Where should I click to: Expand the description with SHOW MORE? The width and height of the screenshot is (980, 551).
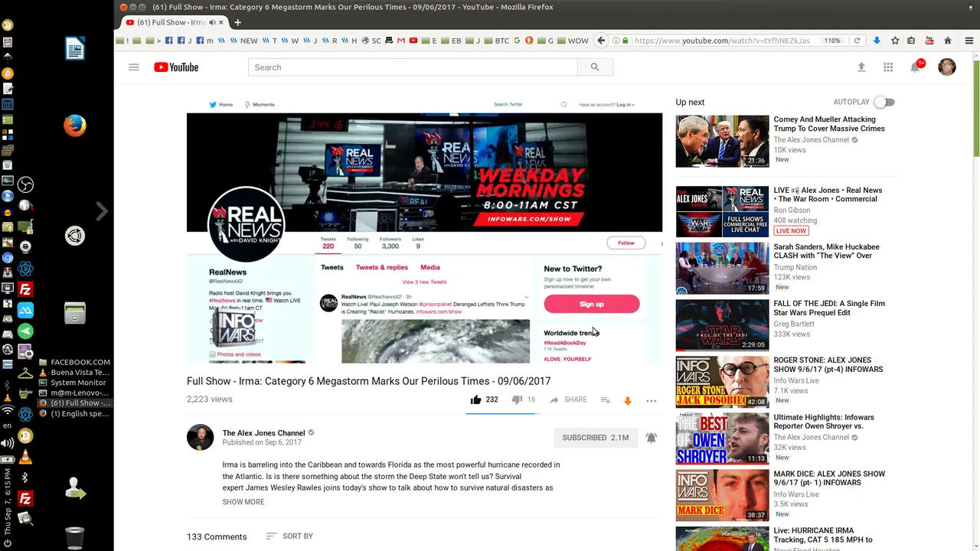tap(243, 502)
